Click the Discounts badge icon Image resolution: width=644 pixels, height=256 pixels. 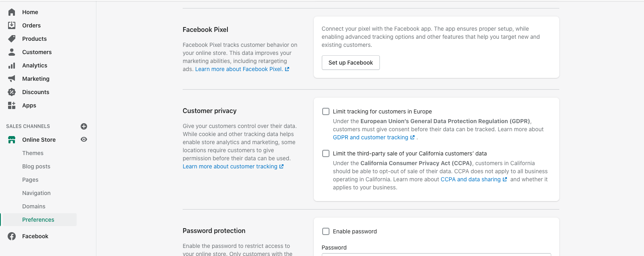pyautogui.click(x=12, y=92)
